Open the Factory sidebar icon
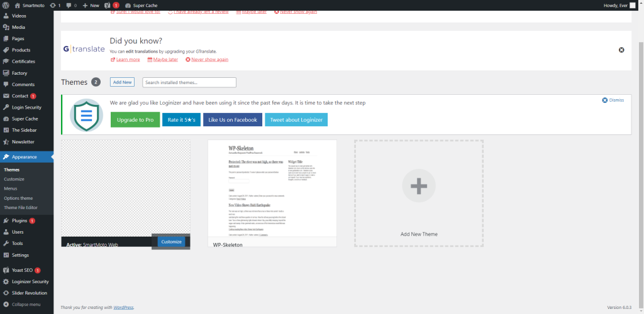Viewport: 644px width, 314px height. [6, 73]
